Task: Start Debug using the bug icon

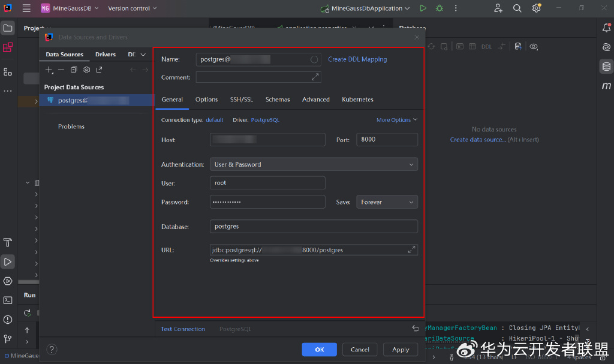Action: point(440,8)
